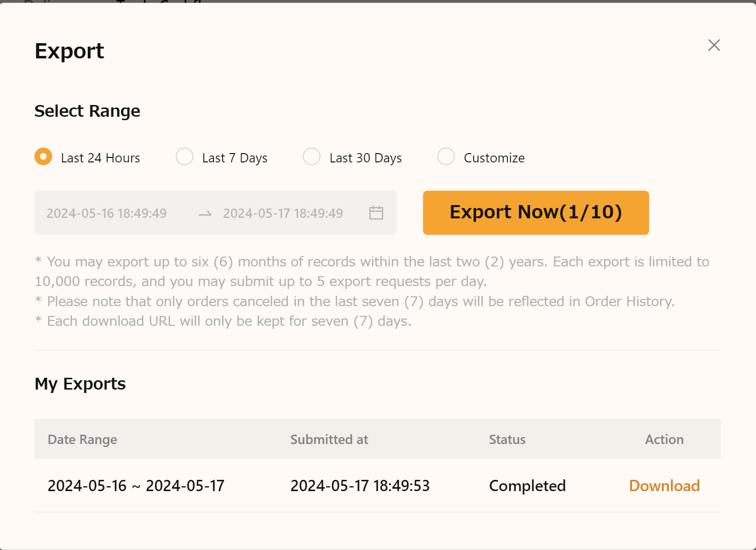756x550 pixels.
Task: Click the Submitted at column header
Action: 329,439
